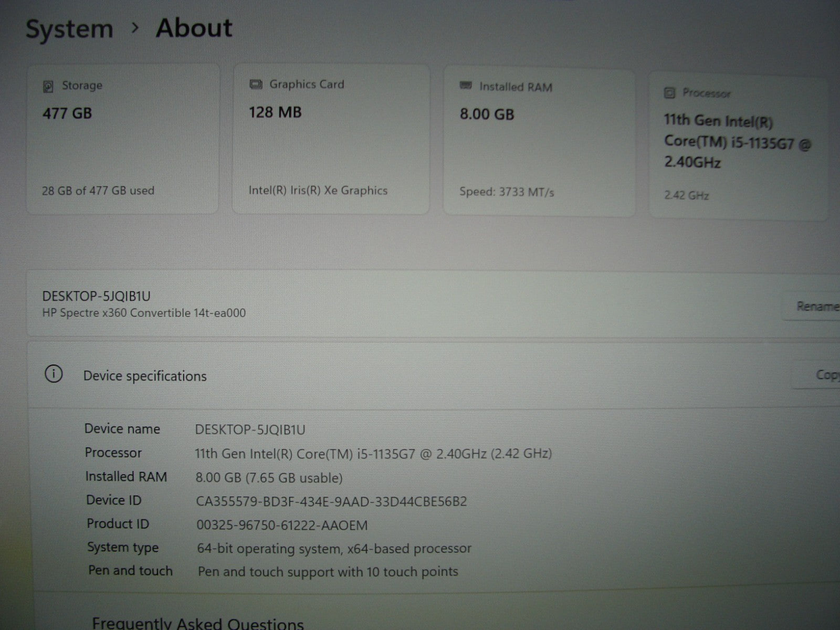The image size is (840, 630).
Task: Expand the Frequently Asked Questions section
Action: click(197, 623)
